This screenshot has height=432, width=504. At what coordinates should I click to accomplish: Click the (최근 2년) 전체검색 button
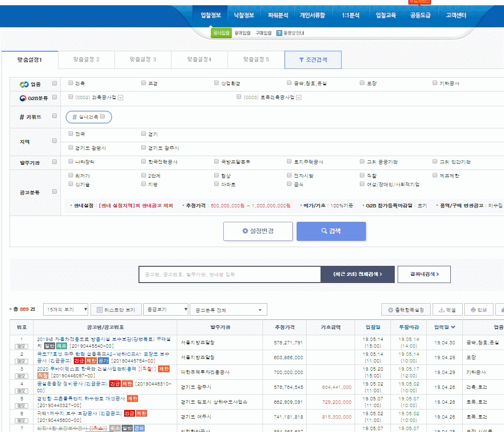pyautogui.click(x=357, y=274)
